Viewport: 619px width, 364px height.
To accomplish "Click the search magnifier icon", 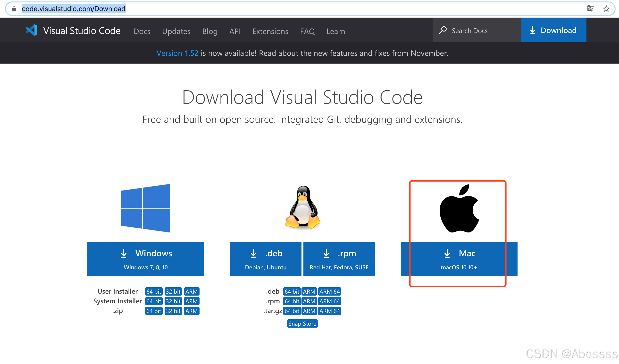I will [443, 30].
